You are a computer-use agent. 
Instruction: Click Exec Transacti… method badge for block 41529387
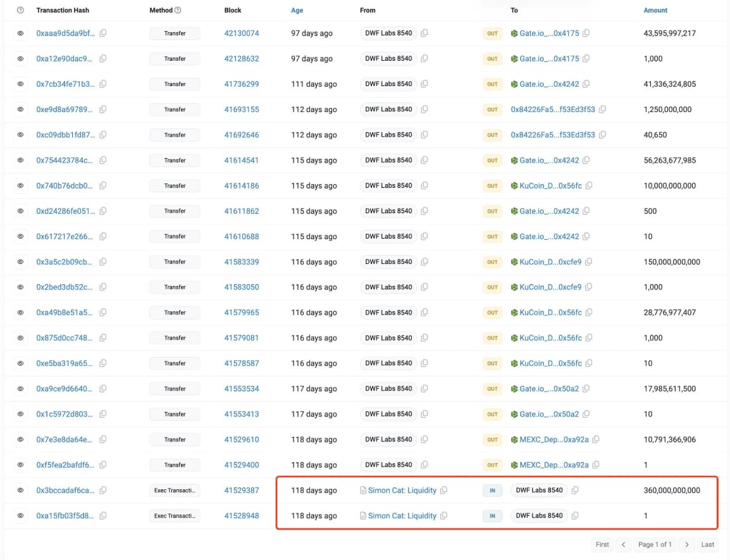pos(175,490)
